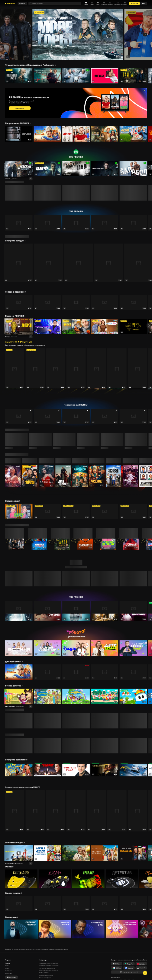The image size is (152, 980).
Task: Open the Море Горы hero banner
Action: [78, 35]
